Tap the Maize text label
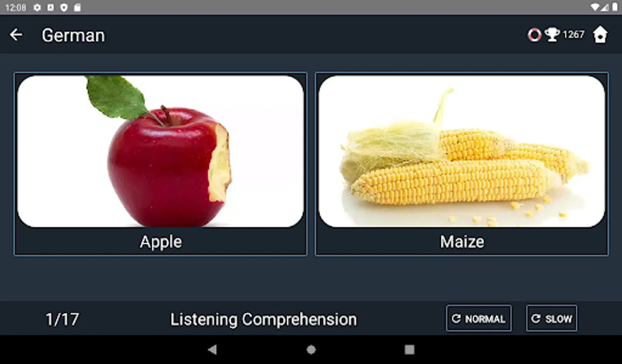The width and height of the screenshot is (622, 364). 462,242
